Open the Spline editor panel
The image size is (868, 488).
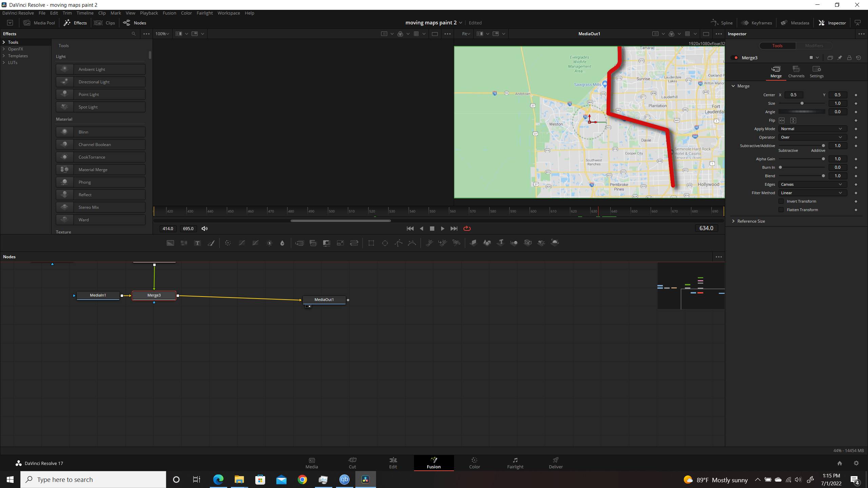pyautogui.click(x=722, y=23)
